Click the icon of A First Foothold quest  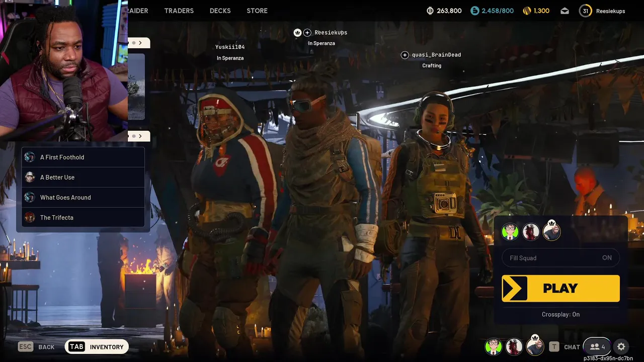click(30, 157)
